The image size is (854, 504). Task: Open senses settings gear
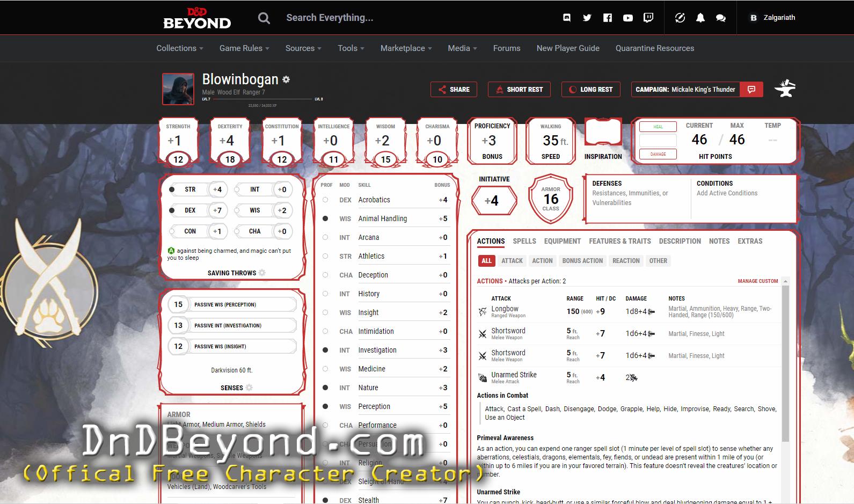coord(249,388)
